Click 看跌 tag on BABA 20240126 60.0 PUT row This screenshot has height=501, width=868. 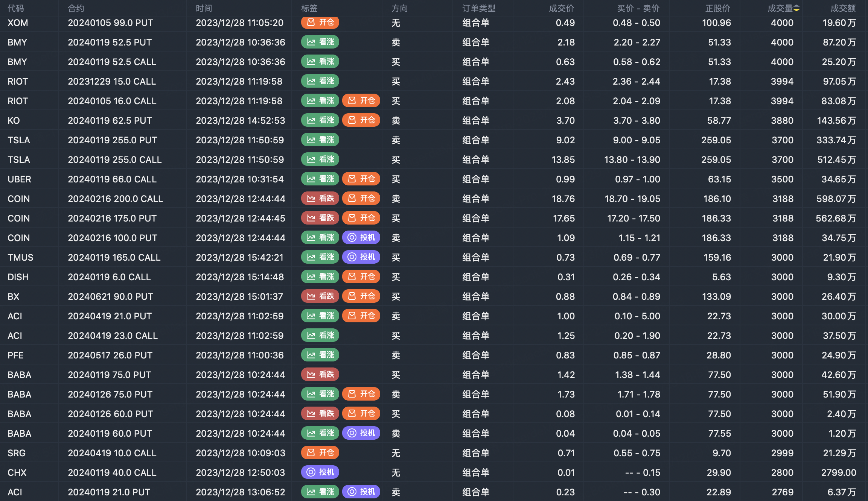pos(320,413)
